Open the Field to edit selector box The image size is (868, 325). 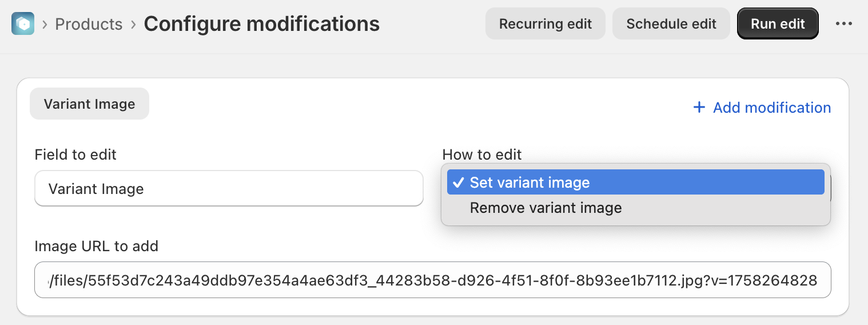pyautogui.click(x=229, y=189)
